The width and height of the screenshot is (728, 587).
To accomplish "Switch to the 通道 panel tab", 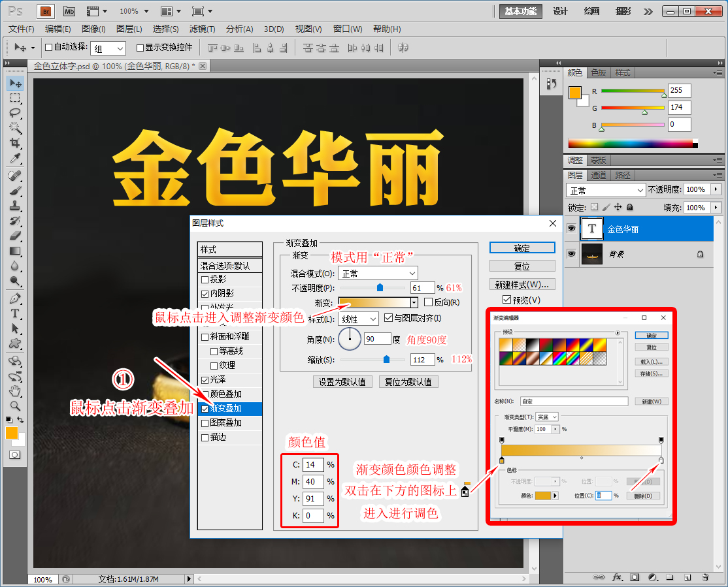I will [x=598, y=175].
